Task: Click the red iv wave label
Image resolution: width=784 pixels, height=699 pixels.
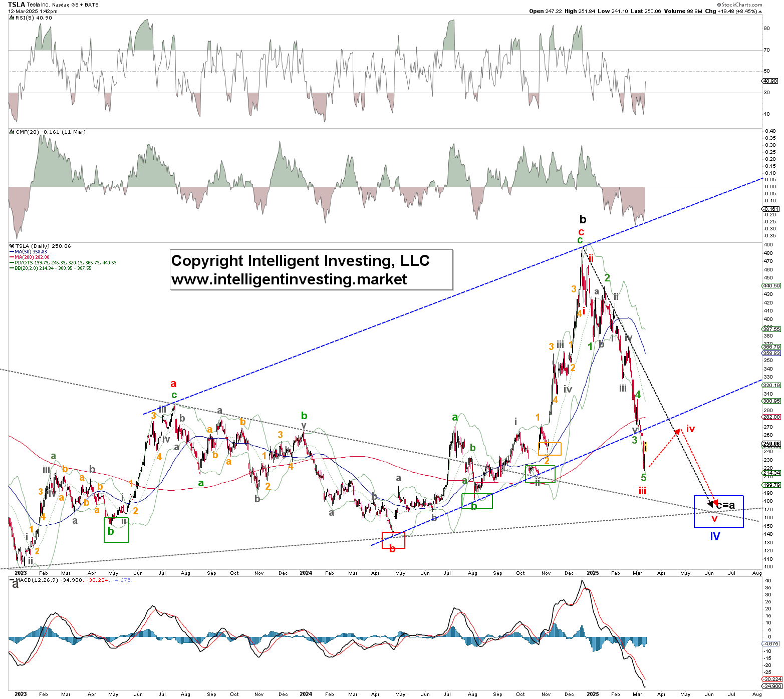Action: point(691,429)
